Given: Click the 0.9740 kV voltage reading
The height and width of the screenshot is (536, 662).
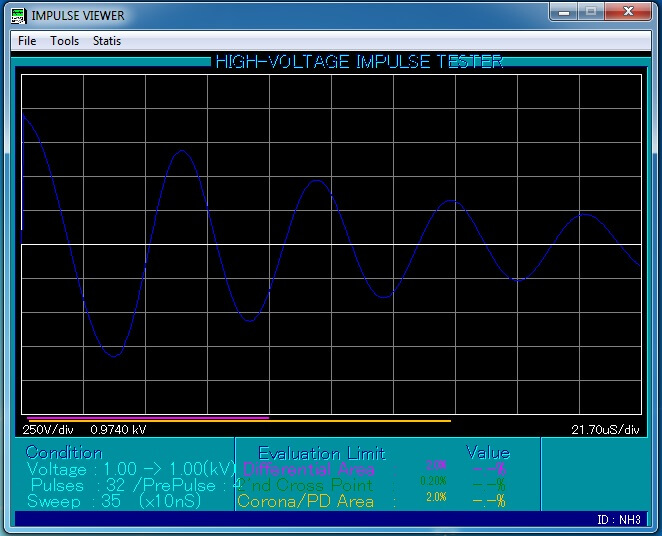Looking at the screenshot, I should tap(118, 430).
